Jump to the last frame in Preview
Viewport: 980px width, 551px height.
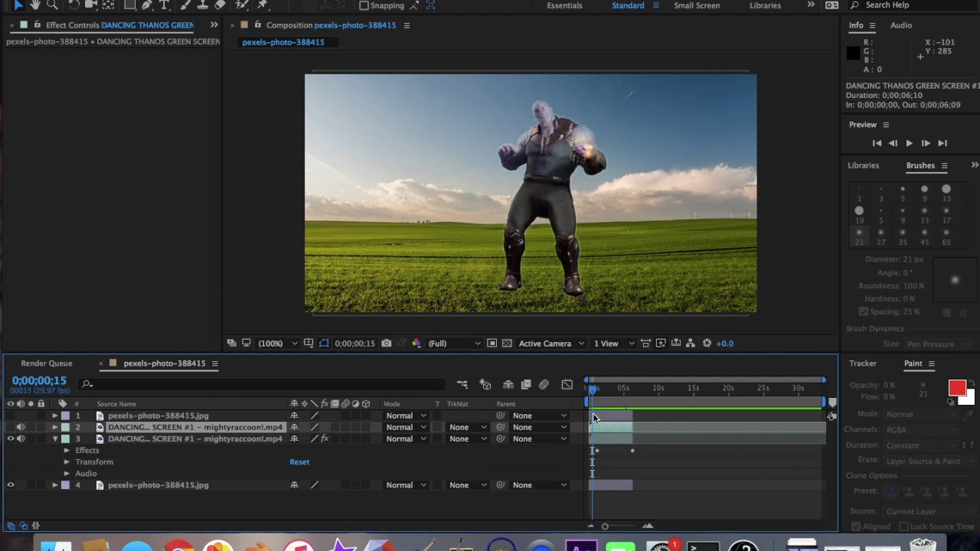(942, 143)
